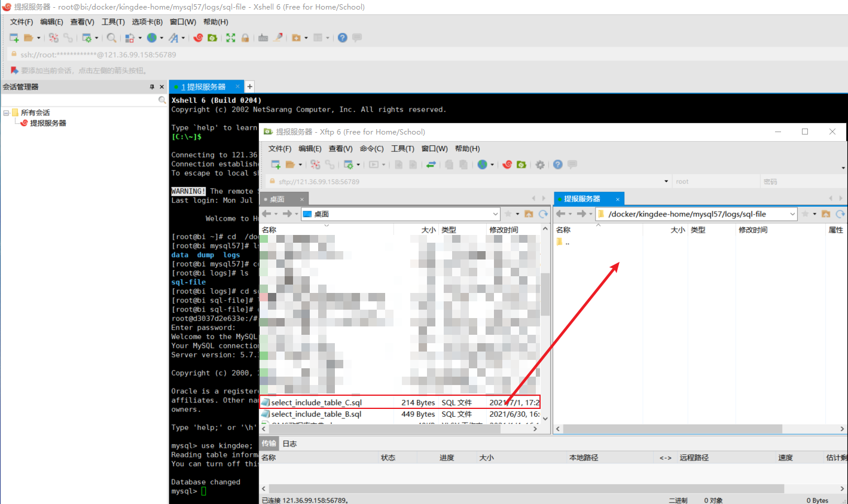Click the Xftp synchronize transfer arrows icon
Viewport: 848px width, 504px height.
[431, 164]
